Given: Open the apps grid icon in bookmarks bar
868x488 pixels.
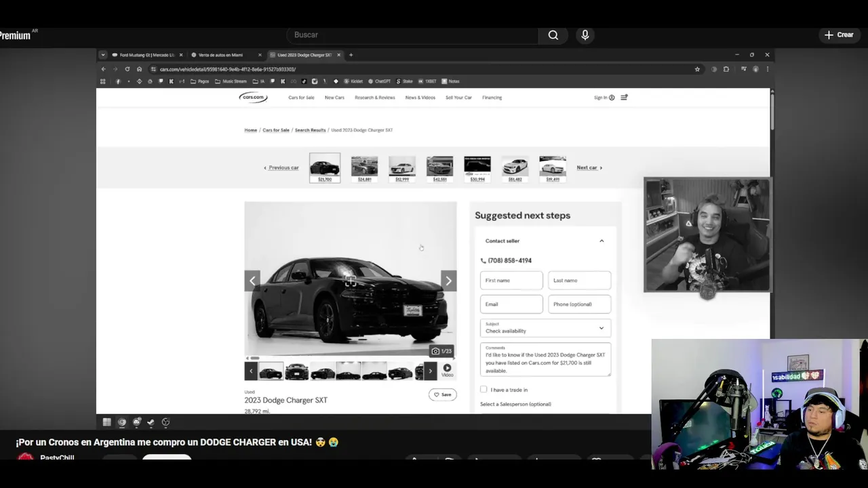Looking at the screenshot, I should pos(103,81).
